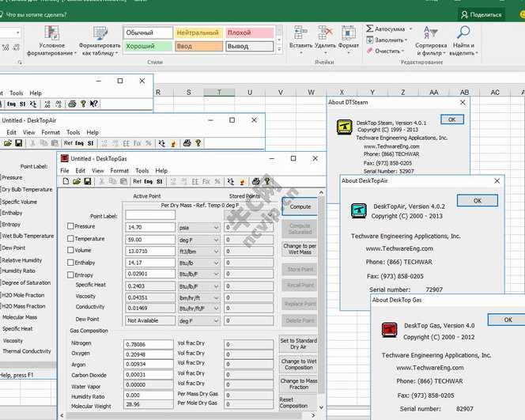Open the File menu in DeskTopGas

pyautogui.click(x=64, y=171)
